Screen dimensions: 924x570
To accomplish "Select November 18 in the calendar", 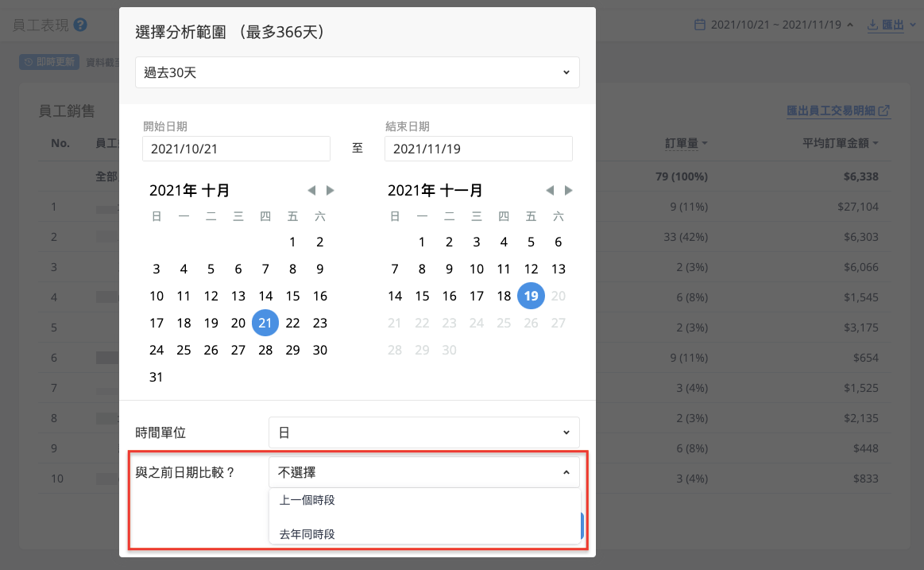I will point(504,296).
